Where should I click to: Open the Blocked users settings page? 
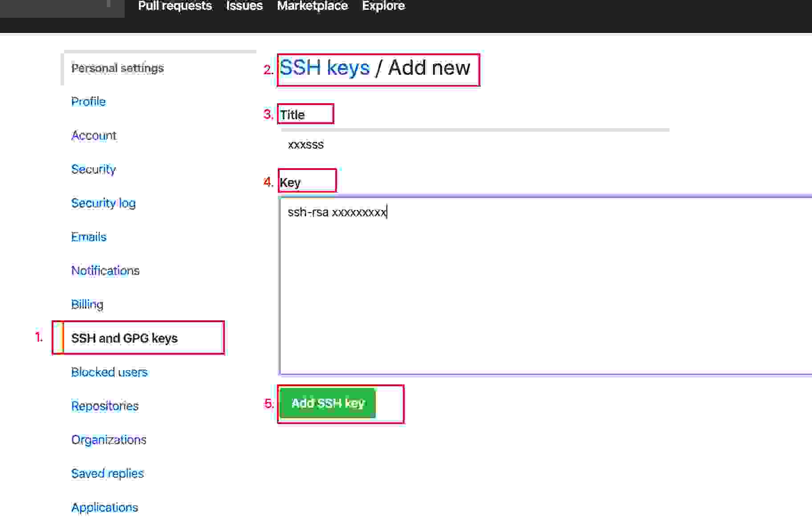pyautogui.click(x=109, y=372)
